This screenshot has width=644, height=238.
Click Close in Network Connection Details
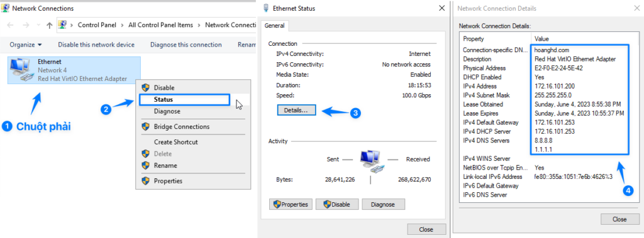(619, 219)
